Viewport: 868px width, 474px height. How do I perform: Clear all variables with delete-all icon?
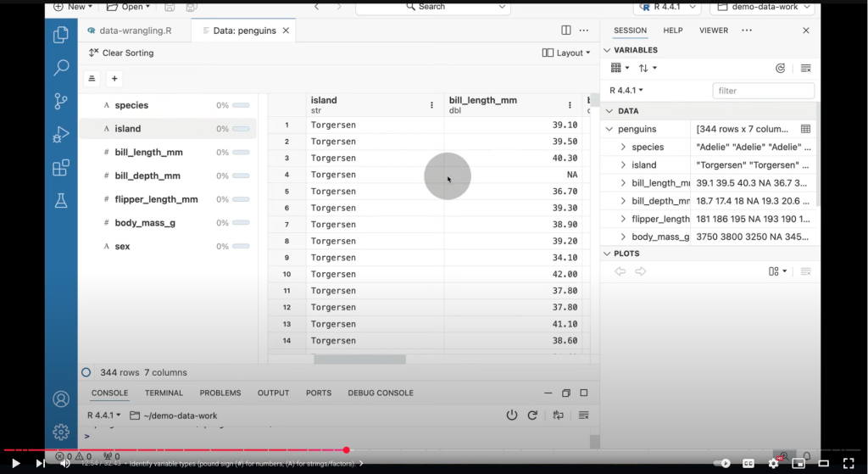pos(806,68)
